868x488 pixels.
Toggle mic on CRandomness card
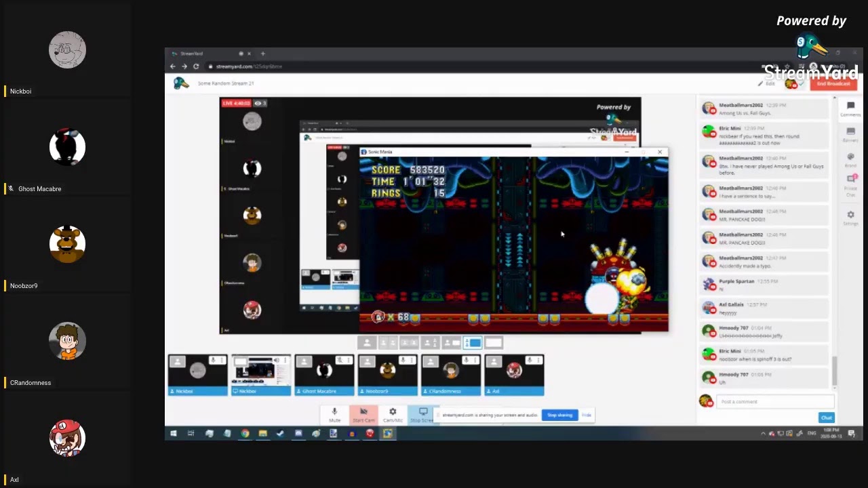coord(466,360)
